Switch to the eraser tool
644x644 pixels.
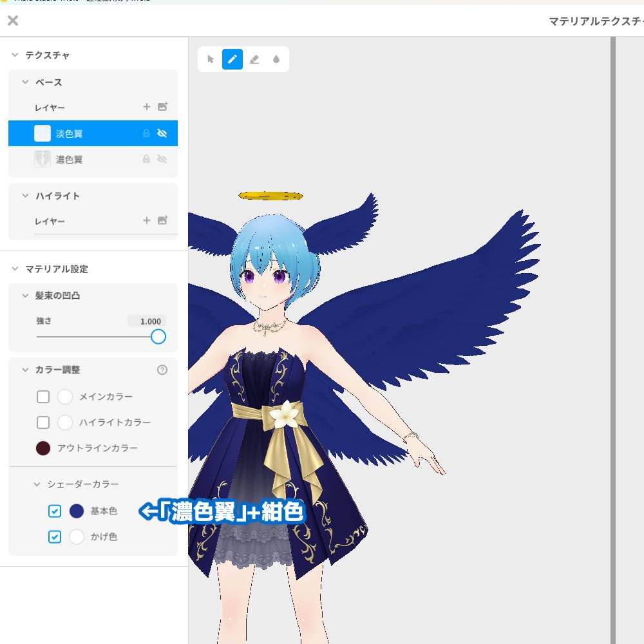(254, 59)
